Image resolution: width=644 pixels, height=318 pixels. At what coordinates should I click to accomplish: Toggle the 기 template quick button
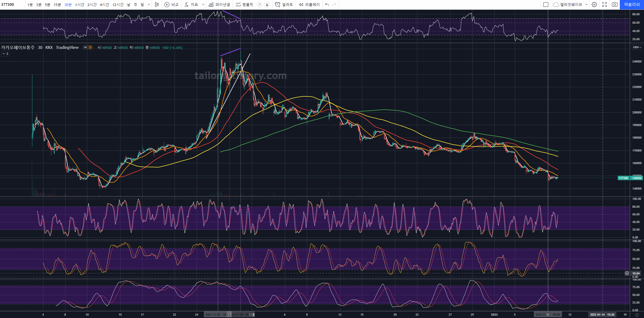point(260,4)
